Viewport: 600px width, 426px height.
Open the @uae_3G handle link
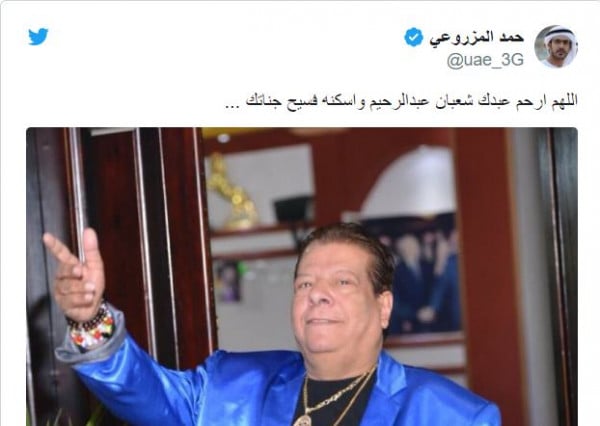[x=485, y=60]
